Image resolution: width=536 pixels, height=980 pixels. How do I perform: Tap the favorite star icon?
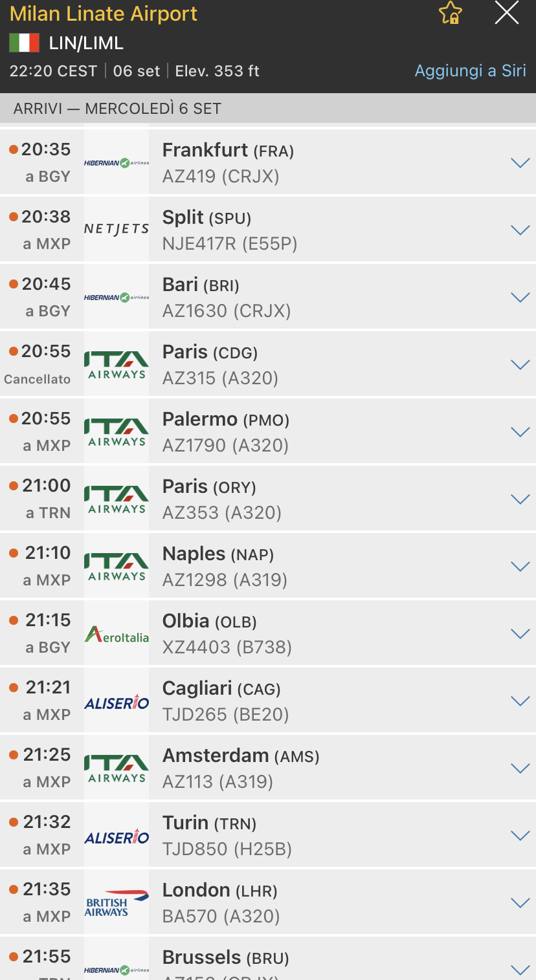tap(450, 13)
